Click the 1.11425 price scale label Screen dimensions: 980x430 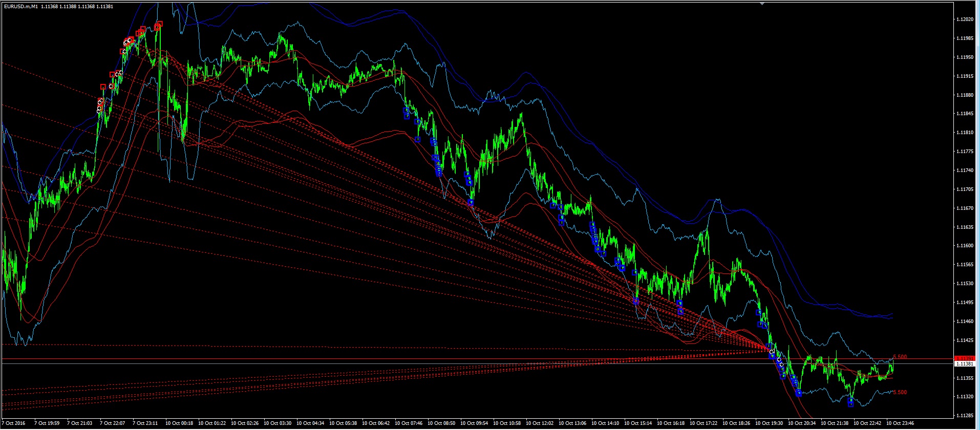965,340
